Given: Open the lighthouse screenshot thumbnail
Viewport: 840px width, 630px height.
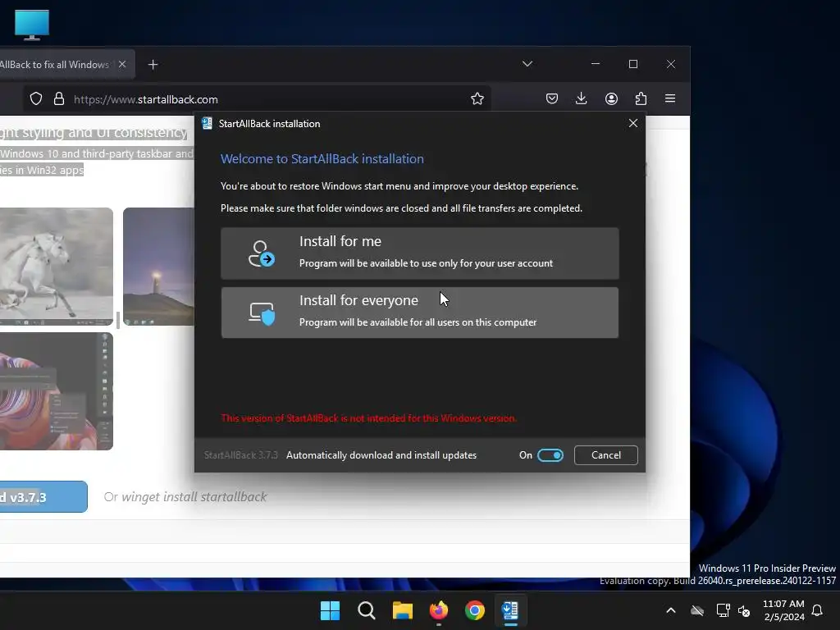Looking at the screenshot, I should coord(158,267).
